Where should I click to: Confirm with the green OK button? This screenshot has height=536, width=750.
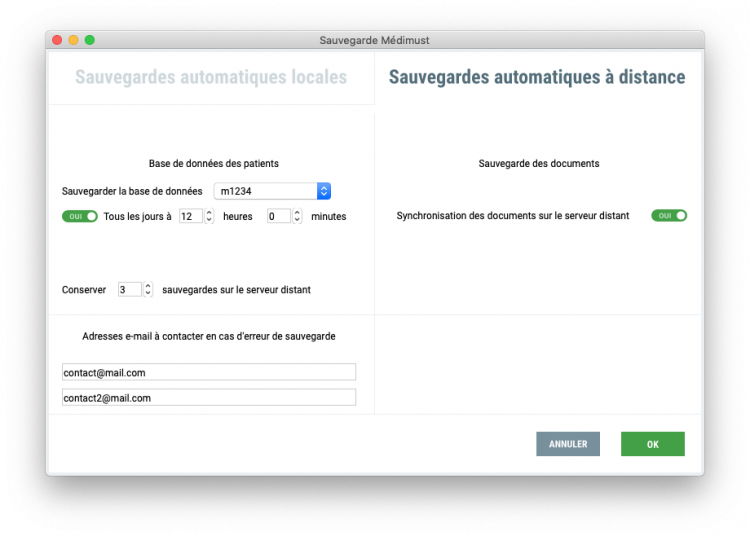point(653,444)
